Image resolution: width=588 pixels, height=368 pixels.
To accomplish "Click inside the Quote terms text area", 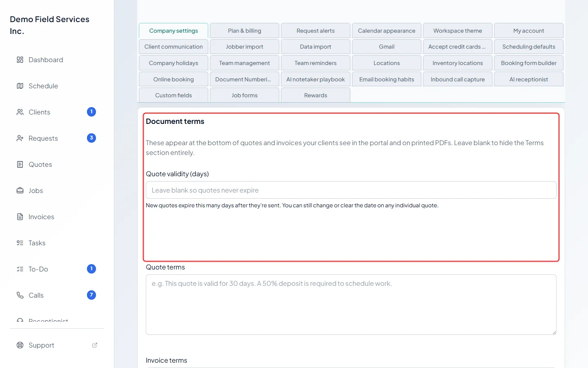I will (351, 305).
